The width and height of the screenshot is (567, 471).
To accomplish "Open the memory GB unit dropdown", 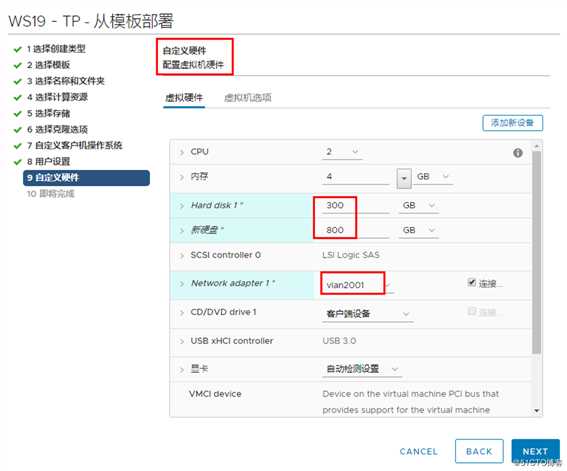I will [433, 177].
